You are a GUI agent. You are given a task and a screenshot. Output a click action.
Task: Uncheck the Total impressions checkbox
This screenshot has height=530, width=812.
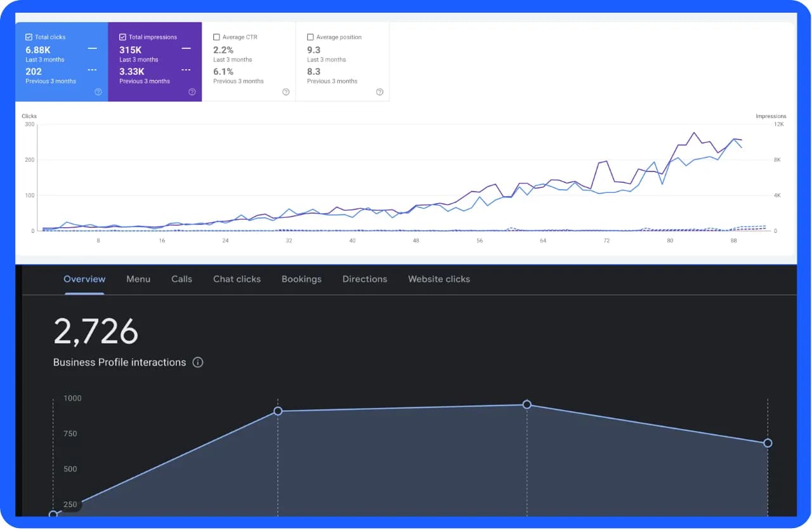pos(123,37)
